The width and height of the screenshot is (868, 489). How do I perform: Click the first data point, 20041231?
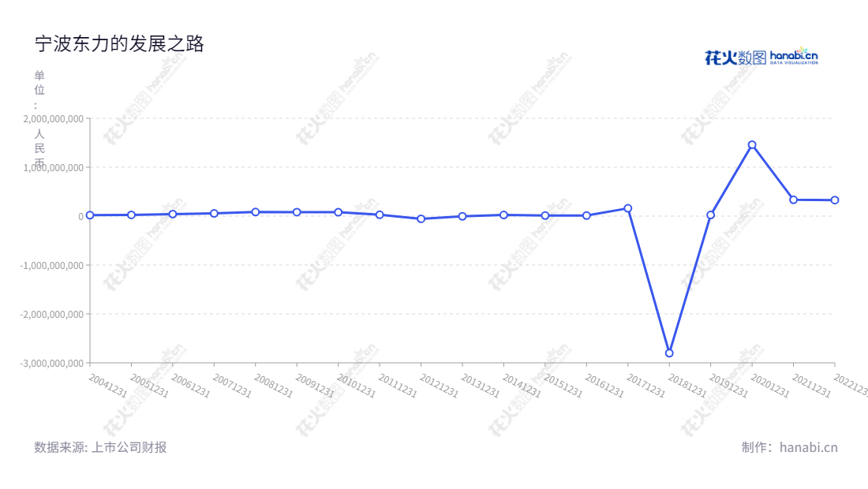(x=90, y=215)
